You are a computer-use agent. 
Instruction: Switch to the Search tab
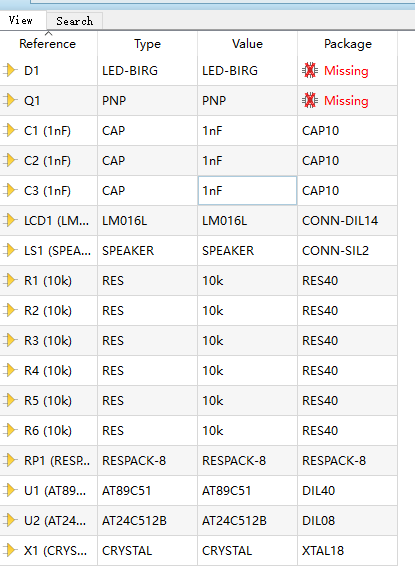74,21
